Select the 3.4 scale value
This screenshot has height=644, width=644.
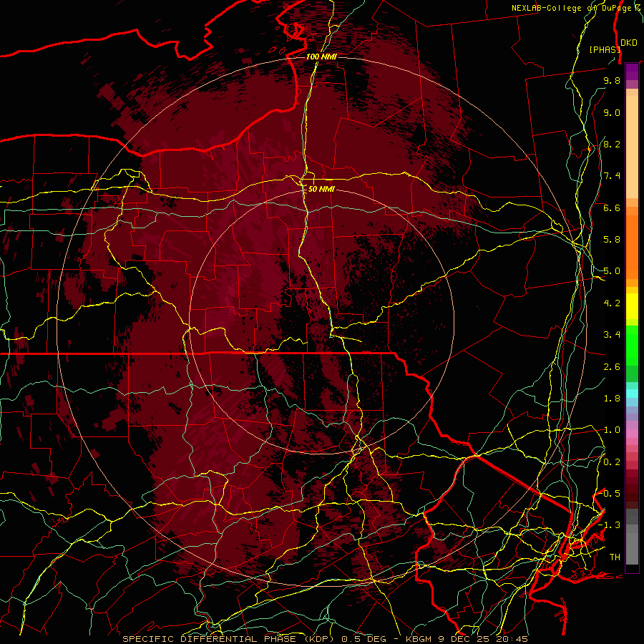612,335
